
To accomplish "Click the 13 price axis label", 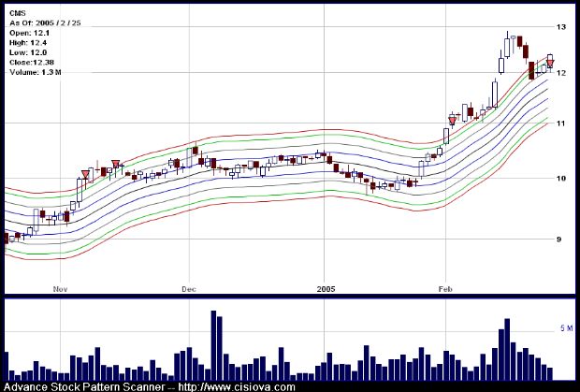I will (561, 26).
